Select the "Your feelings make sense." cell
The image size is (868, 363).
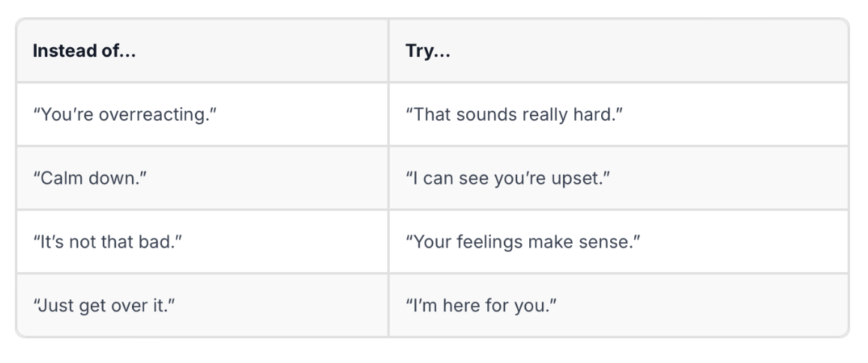pos(618,241)
